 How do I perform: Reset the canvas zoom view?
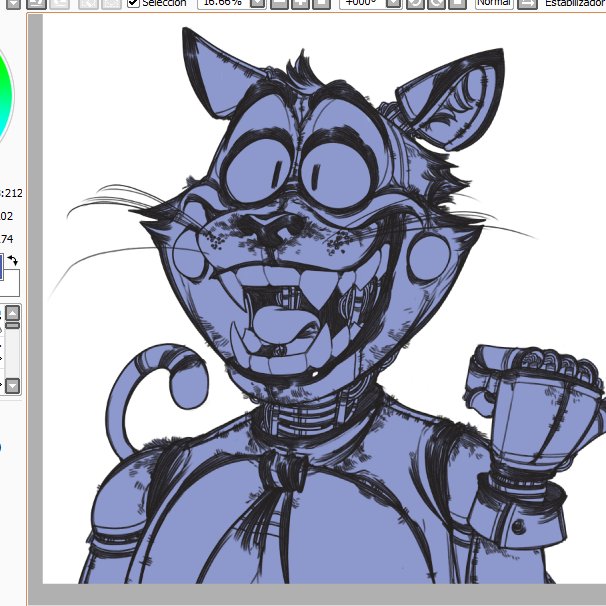coord(321,3)
